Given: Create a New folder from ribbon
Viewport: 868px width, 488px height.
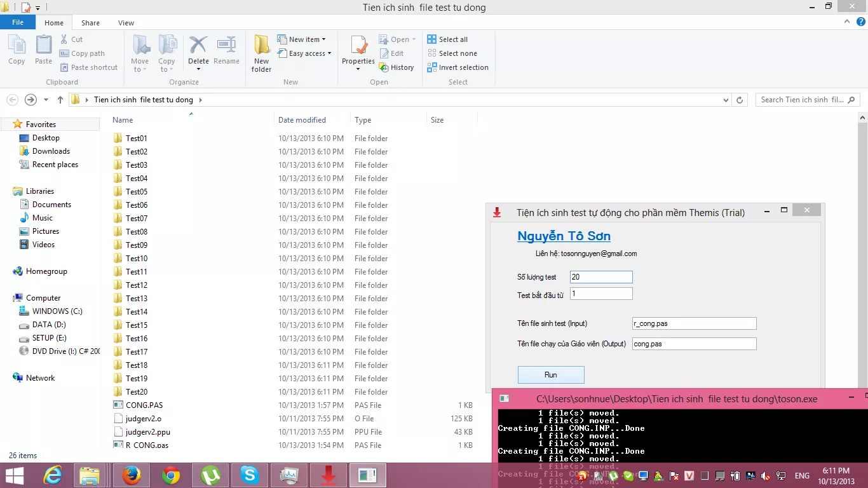Looking at the screenshot, I should 261,53.
